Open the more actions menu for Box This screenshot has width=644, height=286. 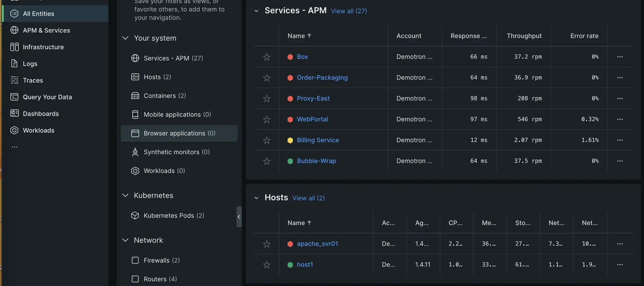[620, 57]
